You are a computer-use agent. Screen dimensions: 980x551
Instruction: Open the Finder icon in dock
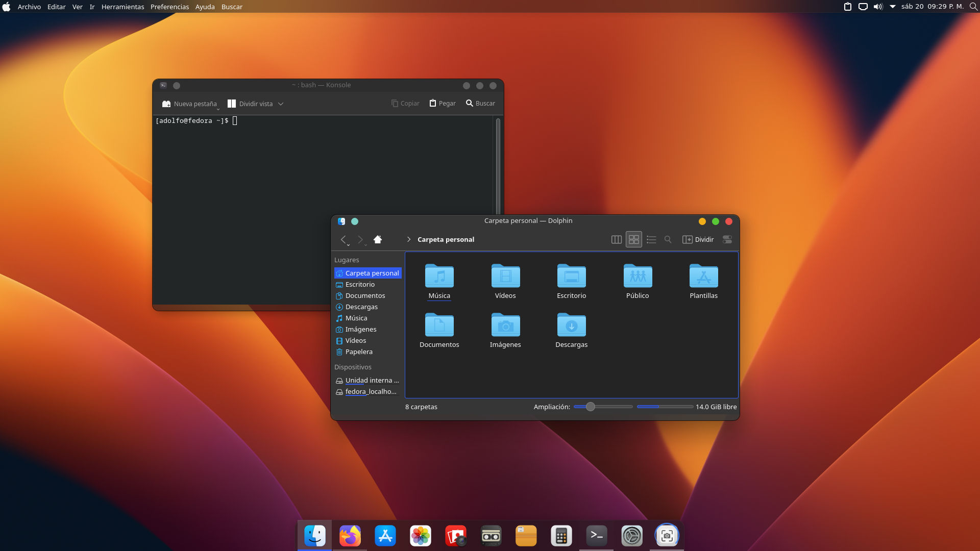click(315, 536)
